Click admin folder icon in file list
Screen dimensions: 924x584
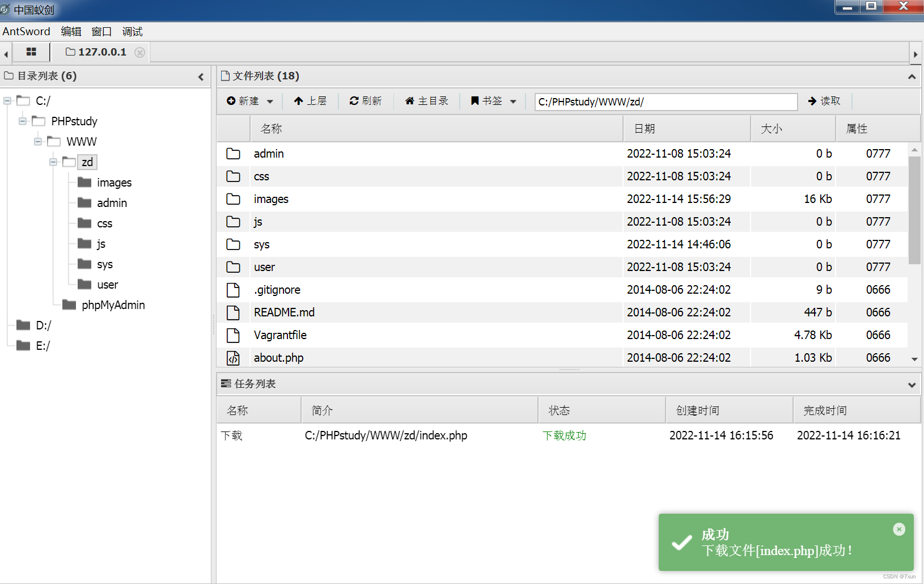pyautogui.click(x=233, y=154)
